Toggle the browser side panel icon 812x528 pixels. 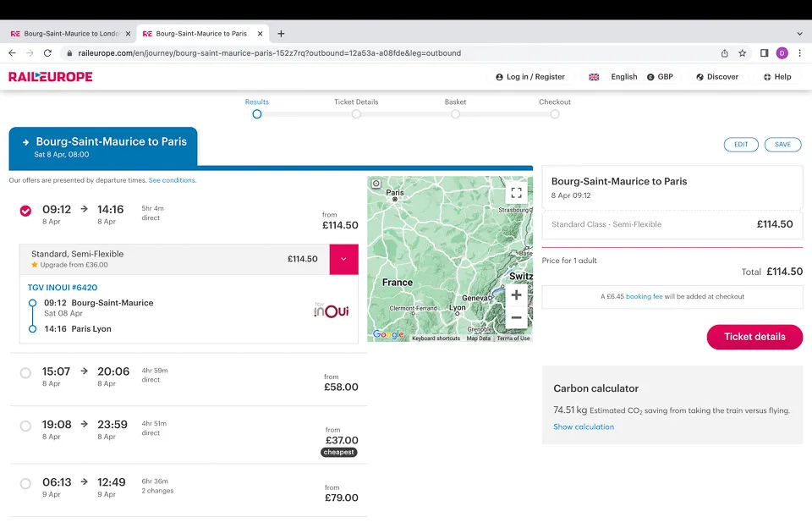(764, 52)
